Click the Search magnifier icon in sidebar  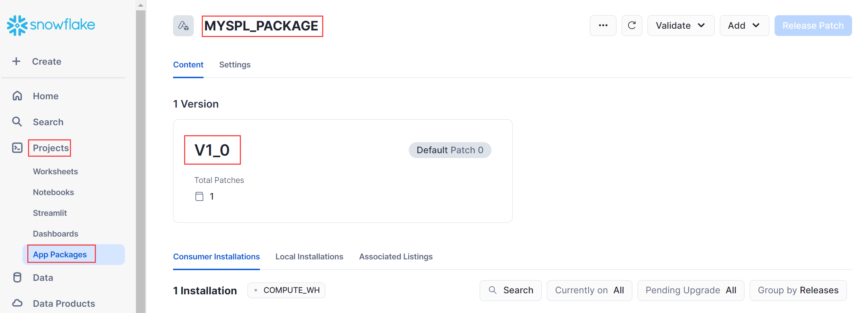click(17, 122)
